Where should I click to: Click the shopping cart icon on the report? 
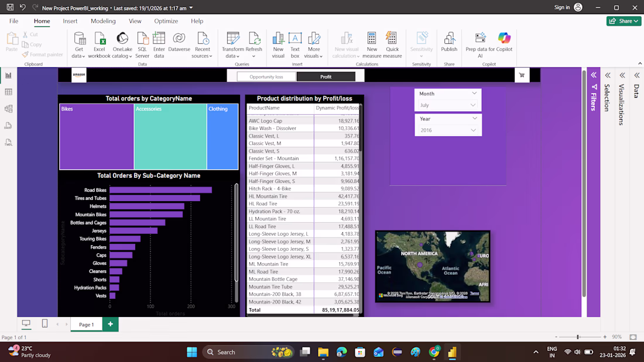[522, 75]
